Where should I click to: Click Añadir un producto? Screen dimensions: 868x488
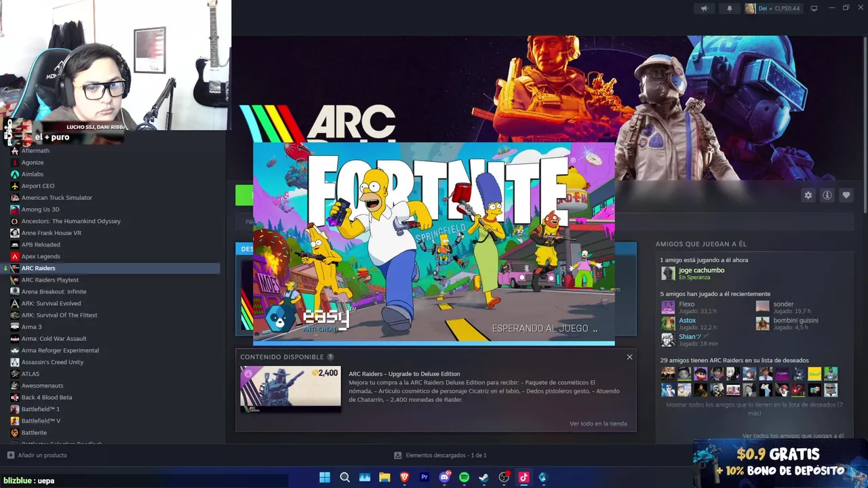click(x=37, y=455)
